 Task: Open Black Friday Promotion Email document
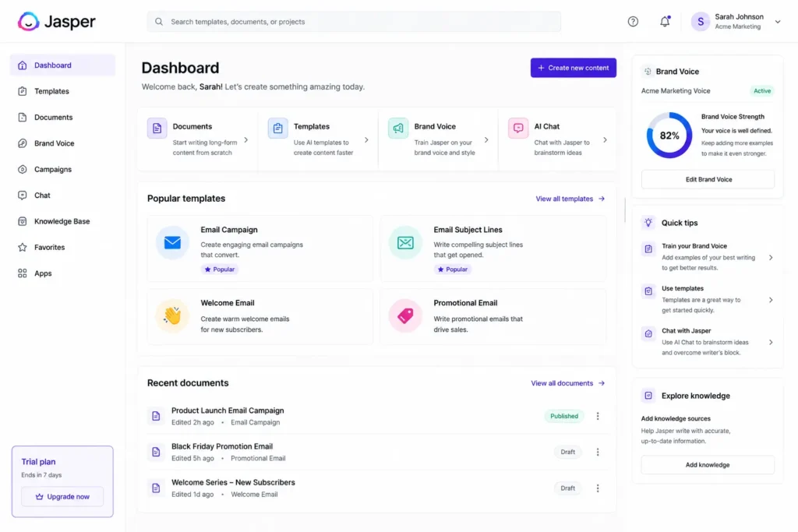click(222, 446)
